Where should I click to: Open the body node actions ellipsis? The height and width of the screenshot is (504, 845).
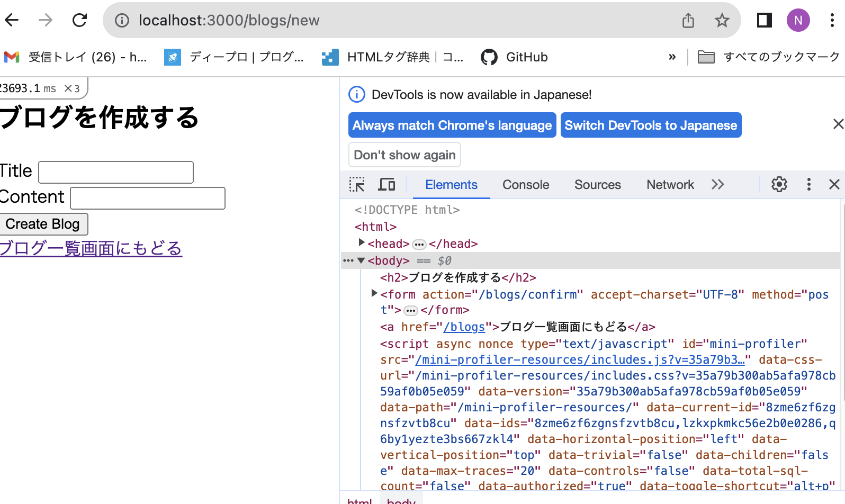348,260
